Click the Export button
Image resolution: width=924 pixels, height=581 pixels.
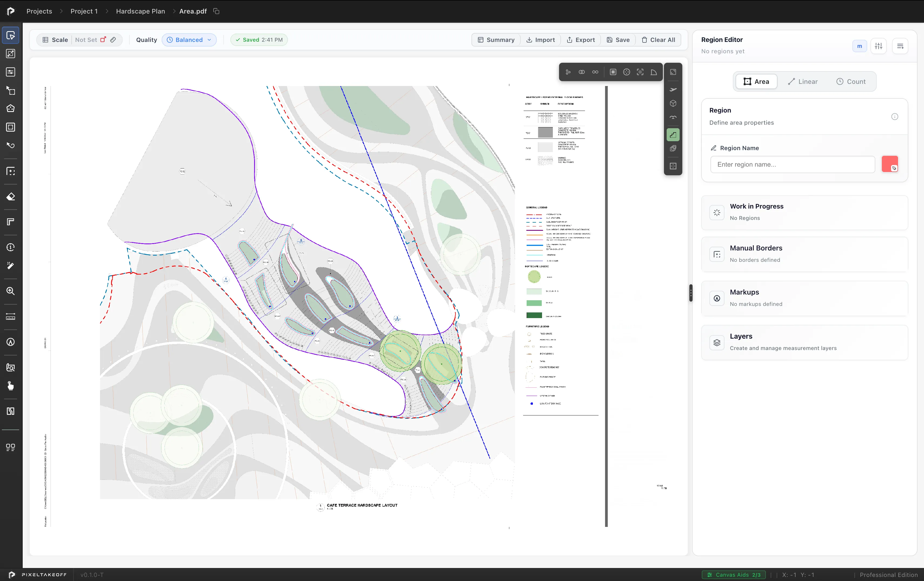581,40
